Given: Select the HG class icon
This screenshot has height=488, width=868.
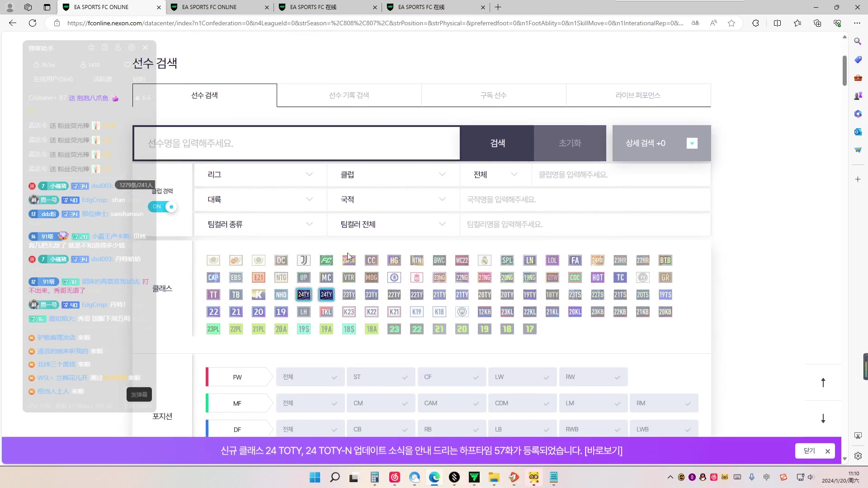Looking at the screenshot, I should (394, 260).
